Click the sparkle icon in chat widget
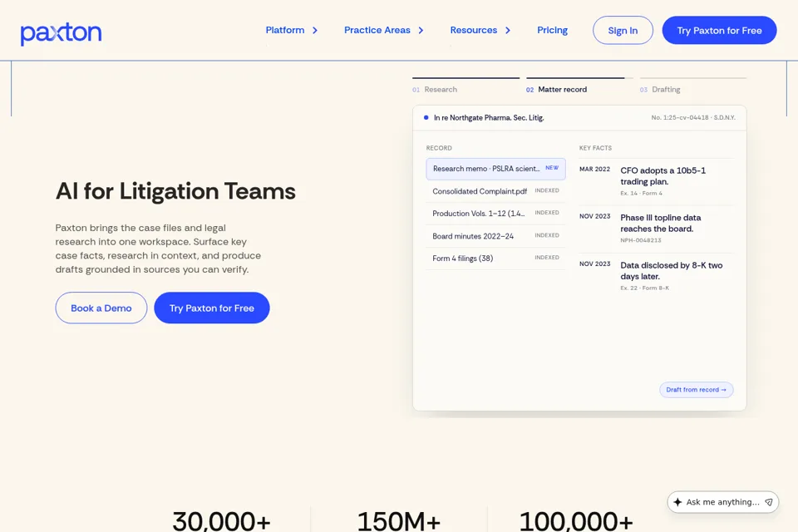 (x=677, y=502)
